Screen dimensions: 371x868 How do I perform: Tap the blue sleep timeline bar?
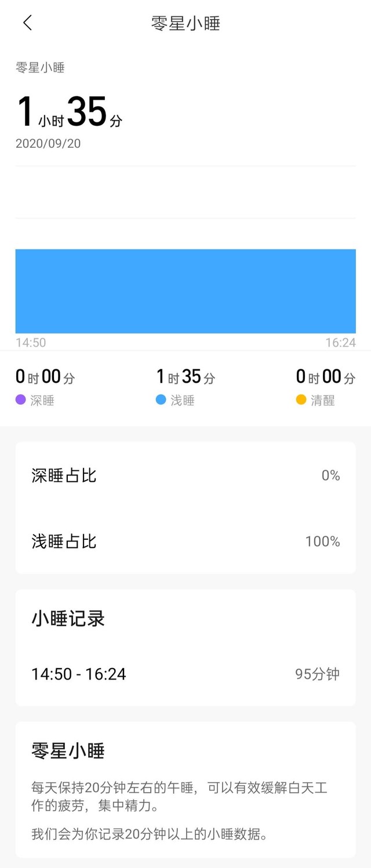(185, 290)
